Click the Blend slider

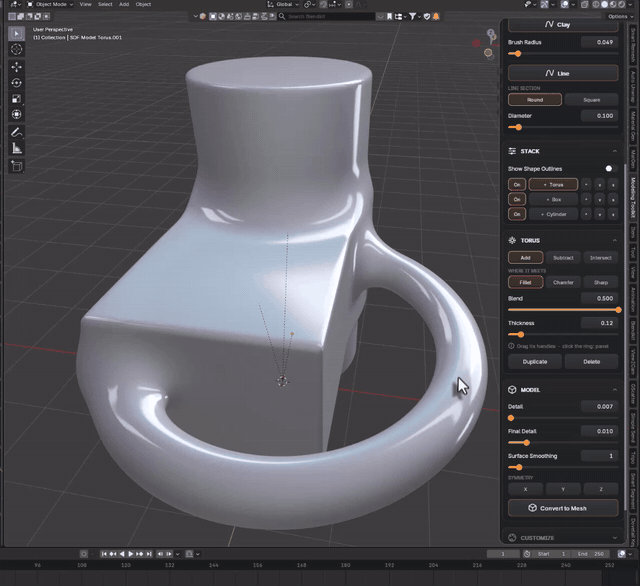[x=563, y=310]
